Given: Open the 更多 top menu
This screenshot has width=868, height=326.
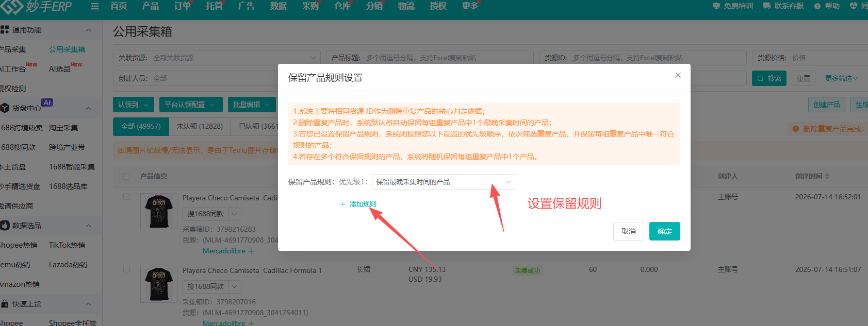Looking at the screenshot, I should point(470,6).
